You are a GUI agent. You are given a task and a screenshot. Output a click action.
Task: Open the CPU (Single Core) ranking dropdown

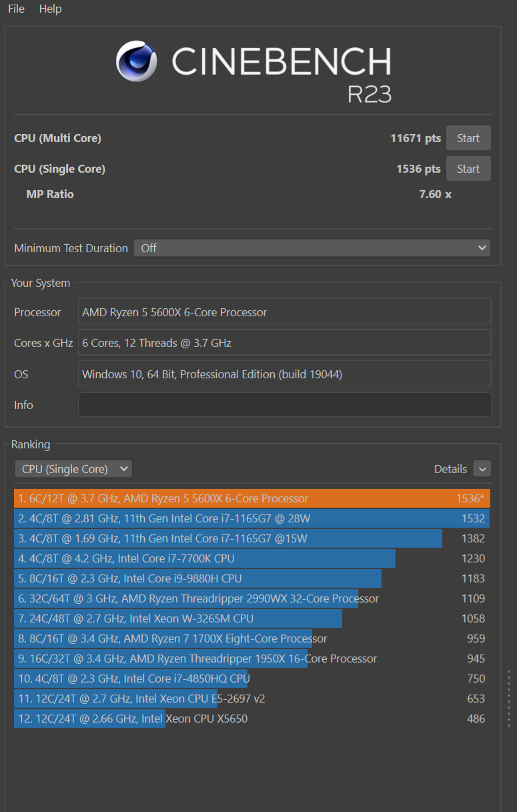[x=73, y=469]
